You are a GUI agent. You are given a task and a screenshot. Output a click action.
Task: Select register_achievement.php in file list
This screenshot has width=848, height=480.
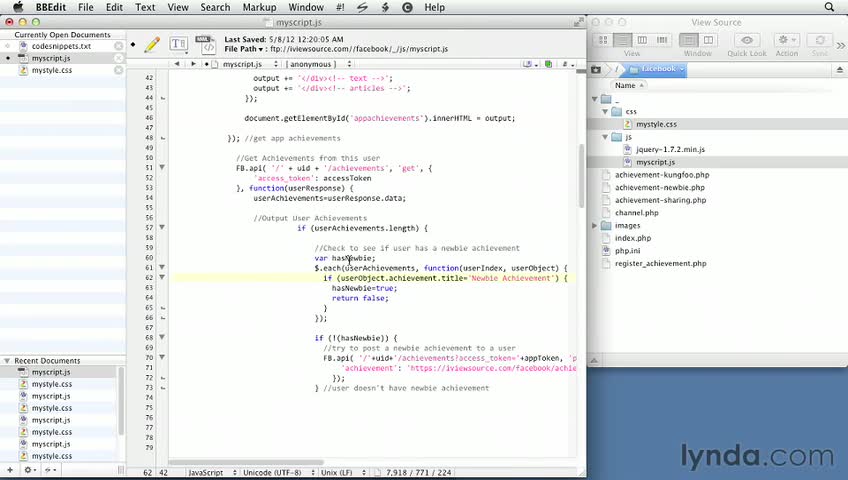click(660, 264)
